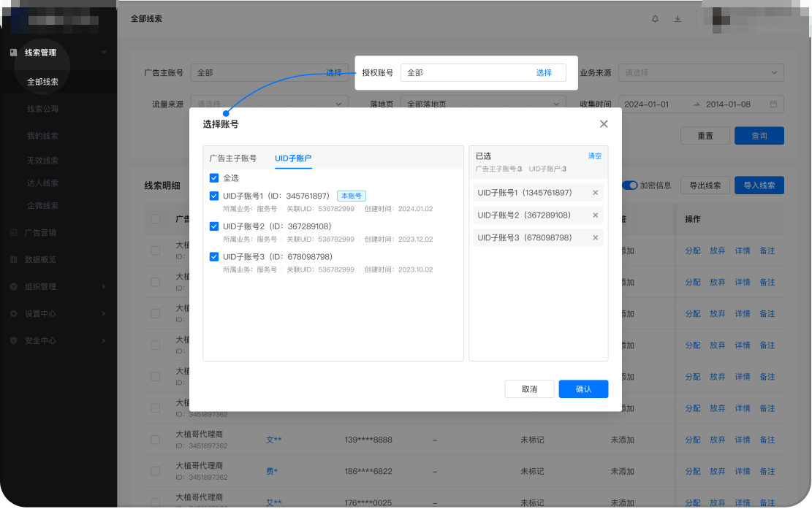This screenshot has width=812, height=509.
Task: Uncheck UID子账号2 in the account list
Action: (x=214, y=226)
